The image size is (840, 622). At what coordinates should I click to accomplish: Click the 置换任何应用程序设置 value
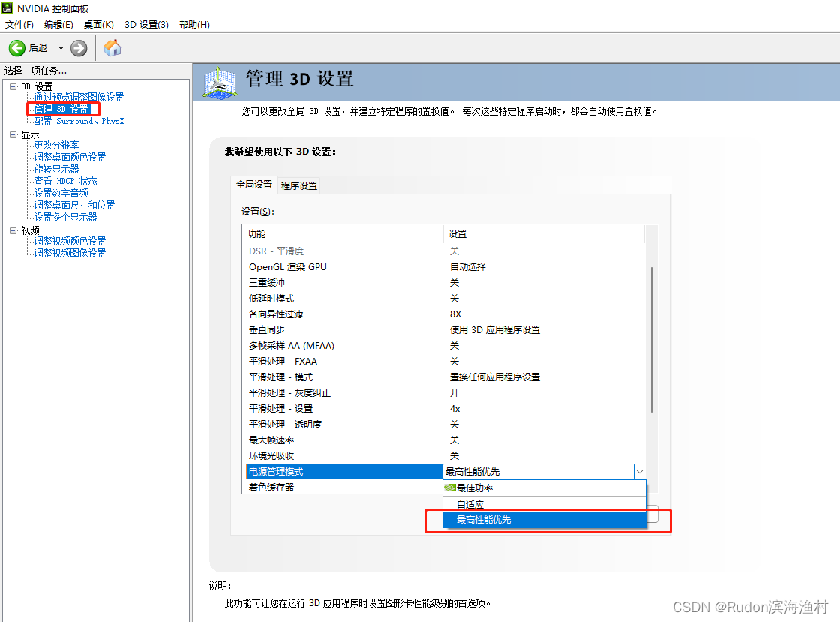494,377
